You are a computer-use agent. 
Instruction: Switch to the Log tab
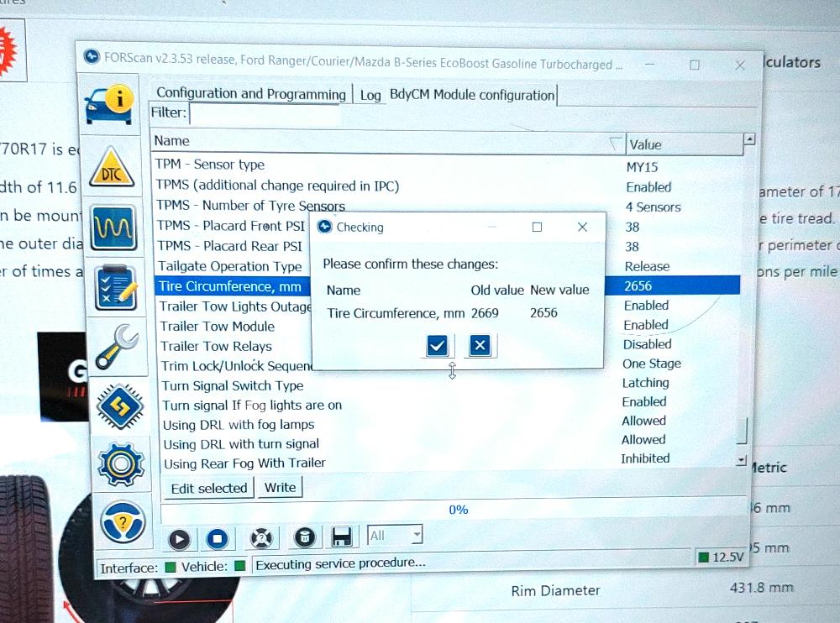pos(370,96)
